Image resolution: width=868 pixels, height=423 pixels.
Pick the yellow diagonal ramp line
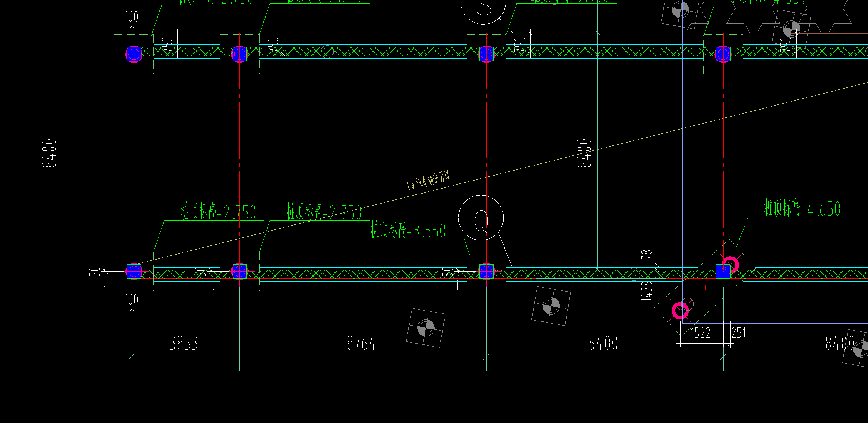point(501,173)
